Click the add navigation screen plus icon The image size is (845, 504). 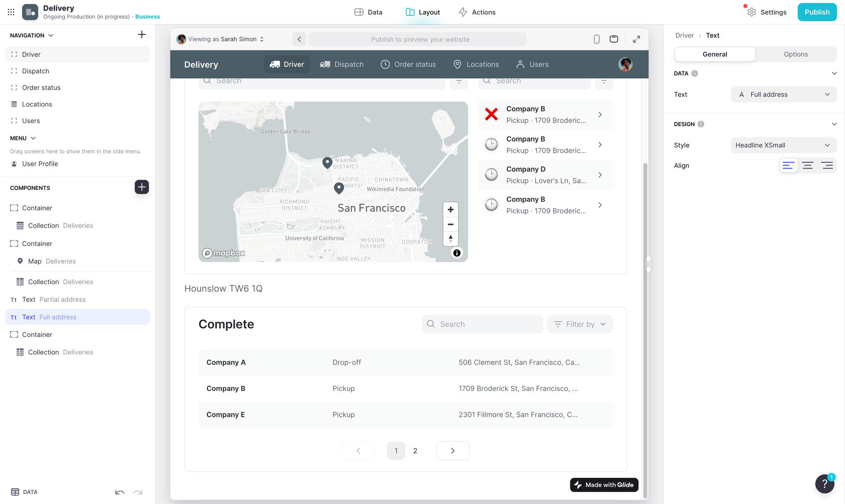142,35
